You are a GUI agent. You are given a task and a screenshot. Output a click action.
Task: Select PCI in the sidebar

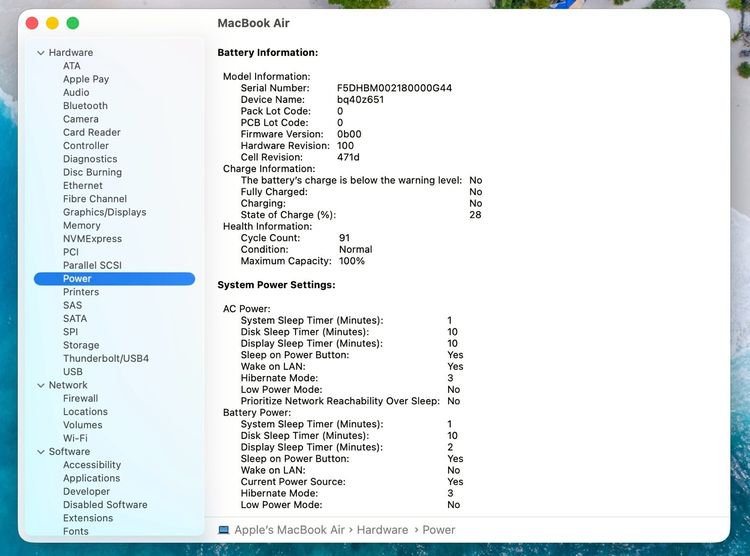pos(71,252)
